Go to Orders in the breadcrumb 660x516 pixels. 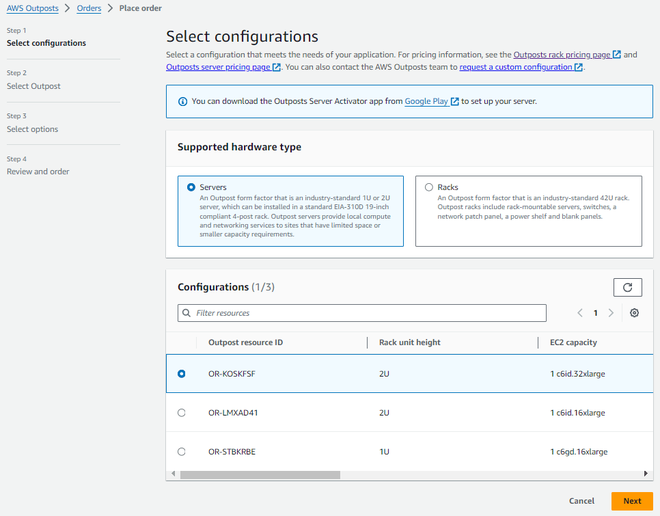(89, 8)
